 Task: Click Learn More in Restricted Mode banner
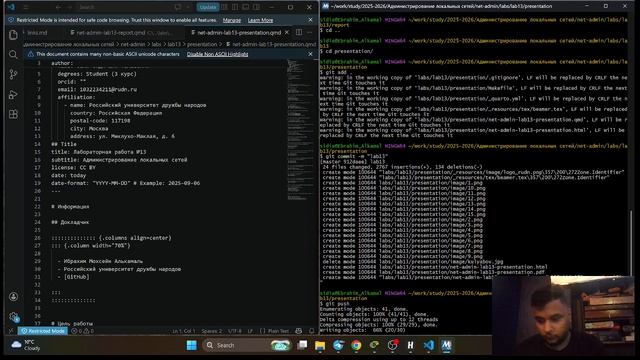click(x=260, y=20)
